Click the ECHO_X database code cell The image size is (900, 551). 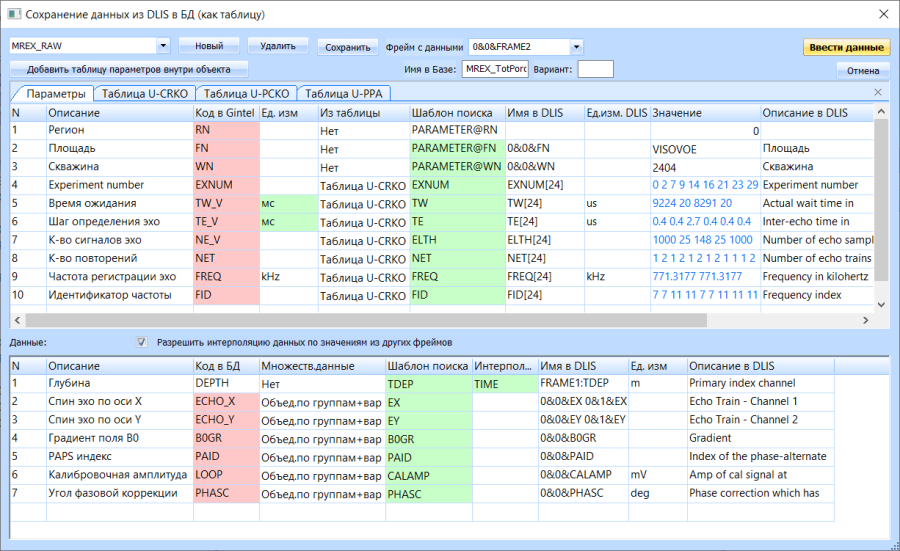227,402
